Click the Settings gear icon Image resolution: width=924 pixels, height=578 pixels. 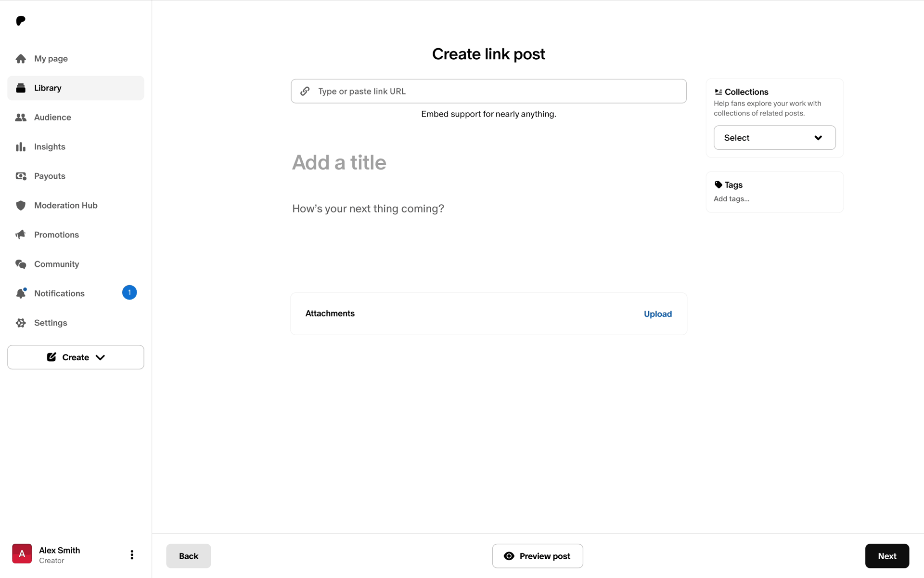(x=21, y=323)
